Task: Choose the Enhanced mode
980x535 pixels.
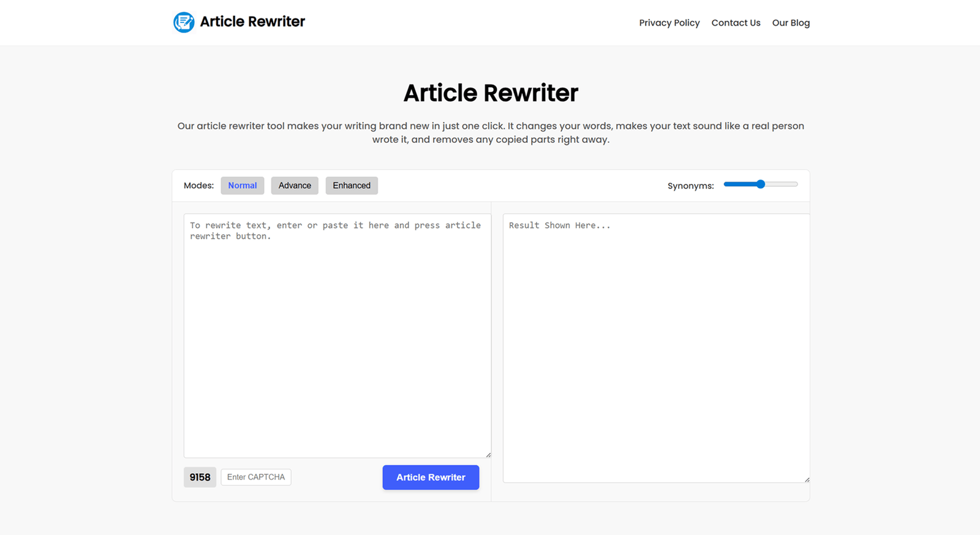Action: point(352,186)
